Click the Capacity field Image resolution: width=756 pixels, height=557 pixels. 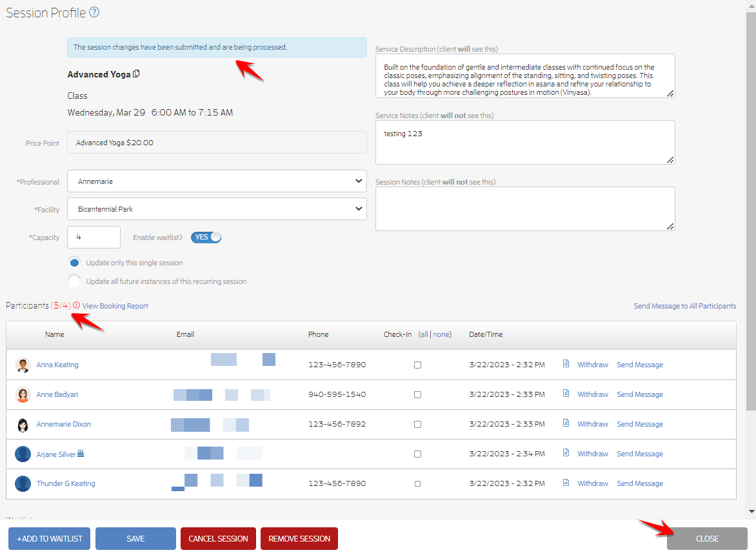point(94,238)
